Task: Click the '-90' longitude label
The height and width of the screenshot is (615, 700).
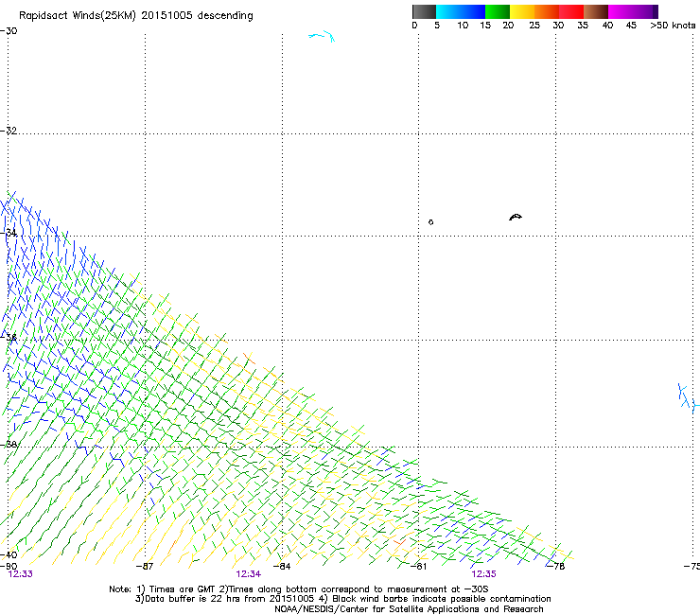Action: point(9,567)
